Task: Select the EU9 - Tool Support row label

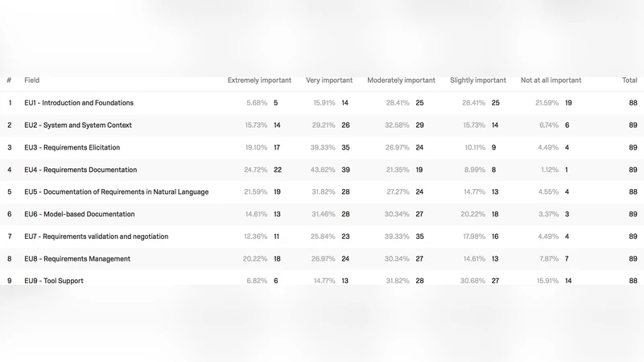Action: pos(54,281)
